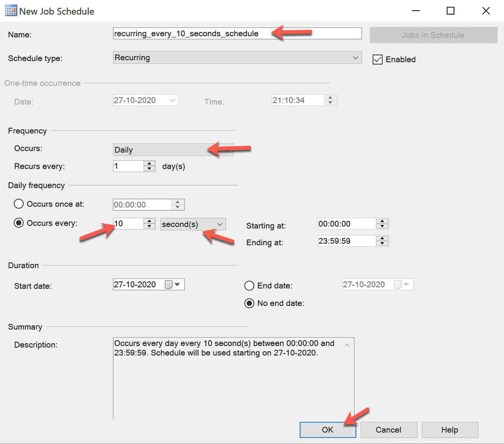Click the Description box scroll up arrow
The image size is (504, 444).
coord(347,345)
